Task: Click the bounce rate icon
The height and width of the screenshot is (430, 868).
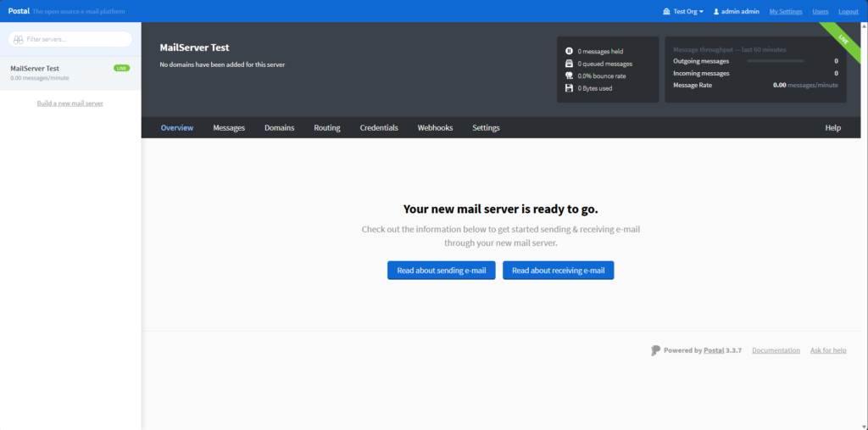Action: pos(569,75)
